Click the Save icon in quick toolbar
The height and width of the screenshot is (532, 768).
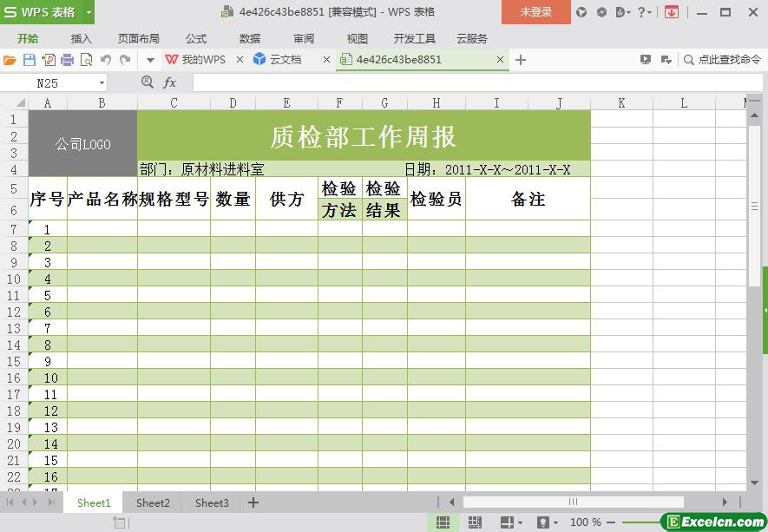[29, 60]
